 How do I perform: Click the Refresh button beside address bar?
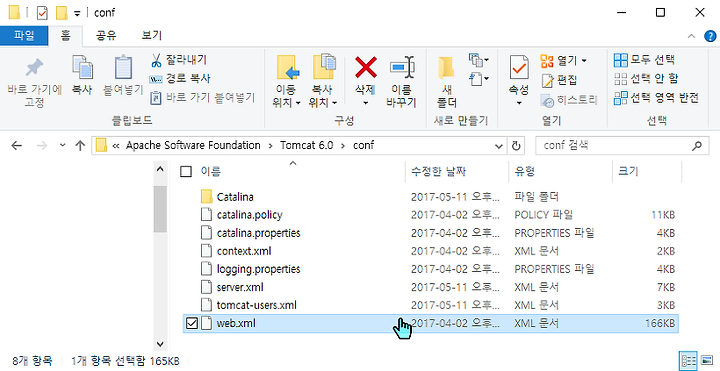(516, 146)
